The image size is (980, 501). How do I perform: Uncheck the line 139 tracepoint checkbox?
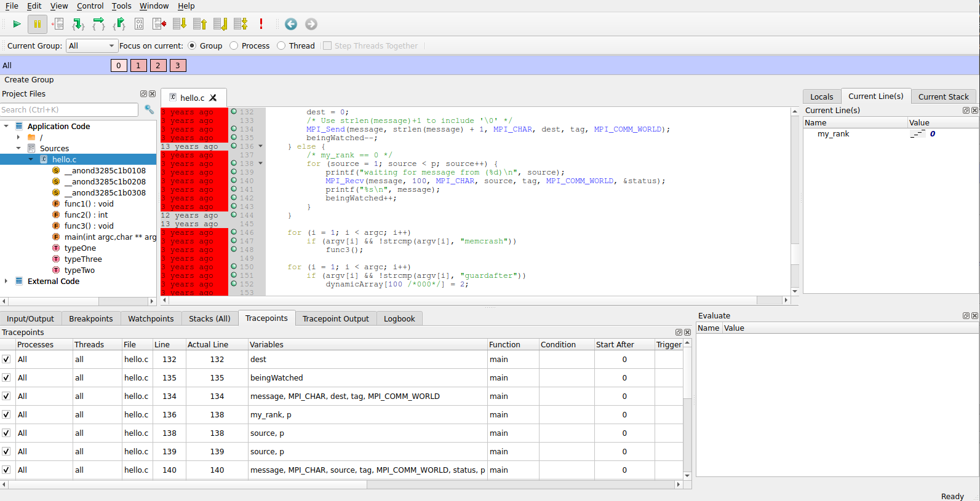[x=6, y=452]
